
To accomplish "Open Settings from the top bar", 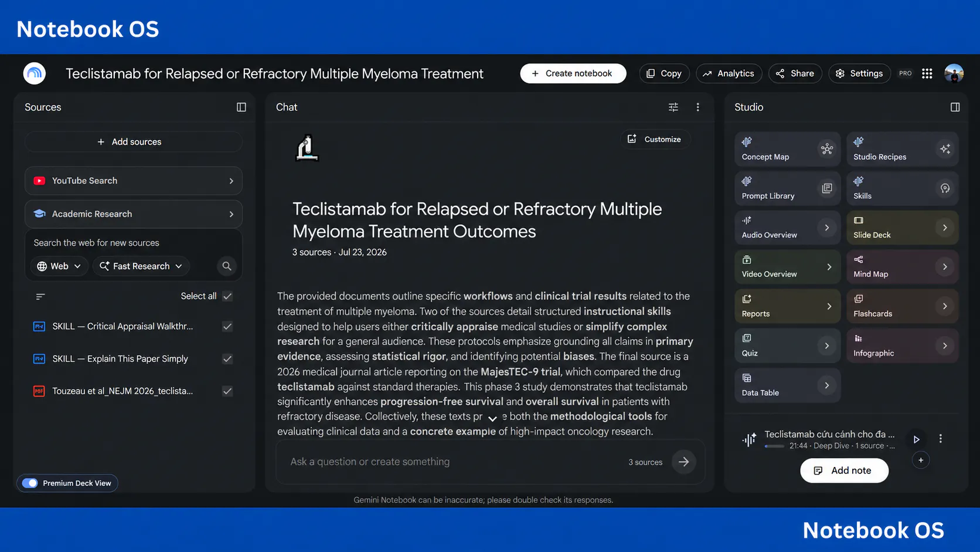I will tap(859, 73).
